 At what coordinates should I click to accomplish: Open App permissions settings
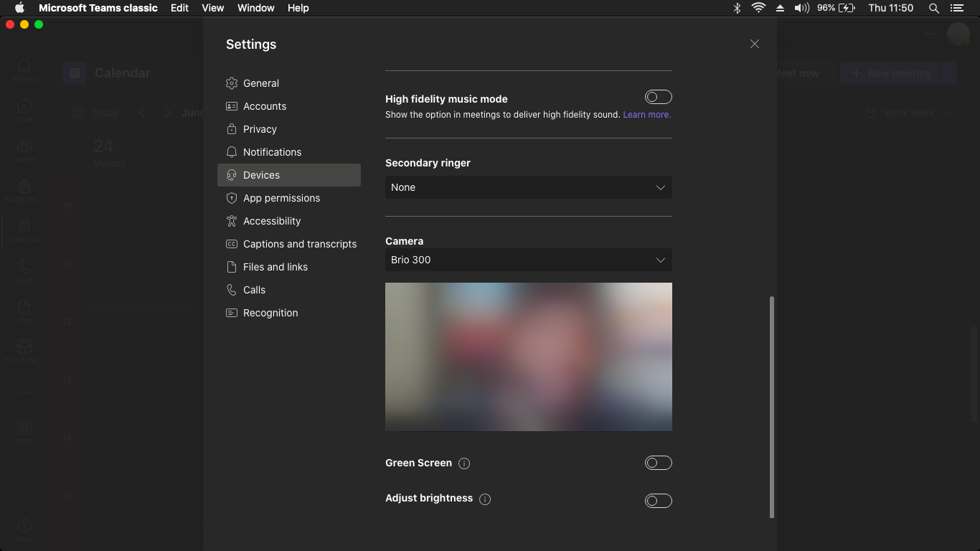tap(288, 198)
